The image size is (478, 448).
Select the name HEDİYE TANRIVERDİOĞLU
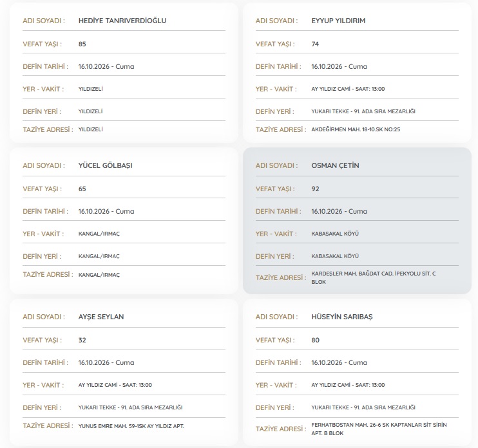[x=122, y=21]
